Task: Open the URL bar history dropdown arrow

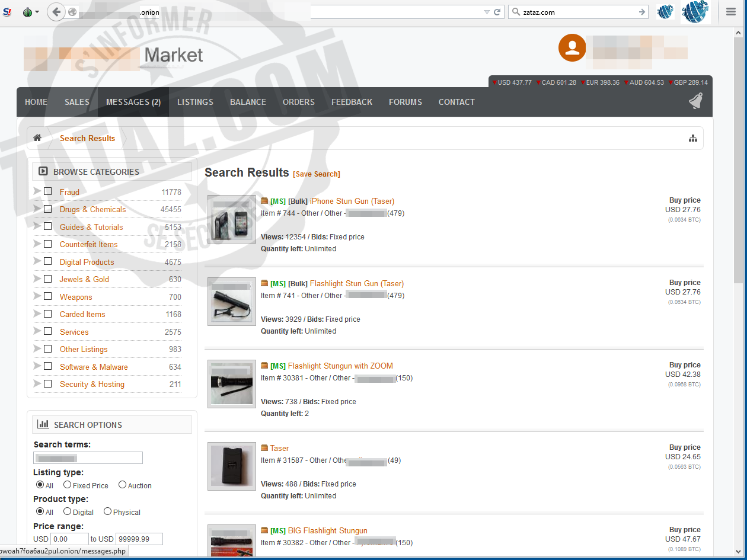Action: click(487, 12)
